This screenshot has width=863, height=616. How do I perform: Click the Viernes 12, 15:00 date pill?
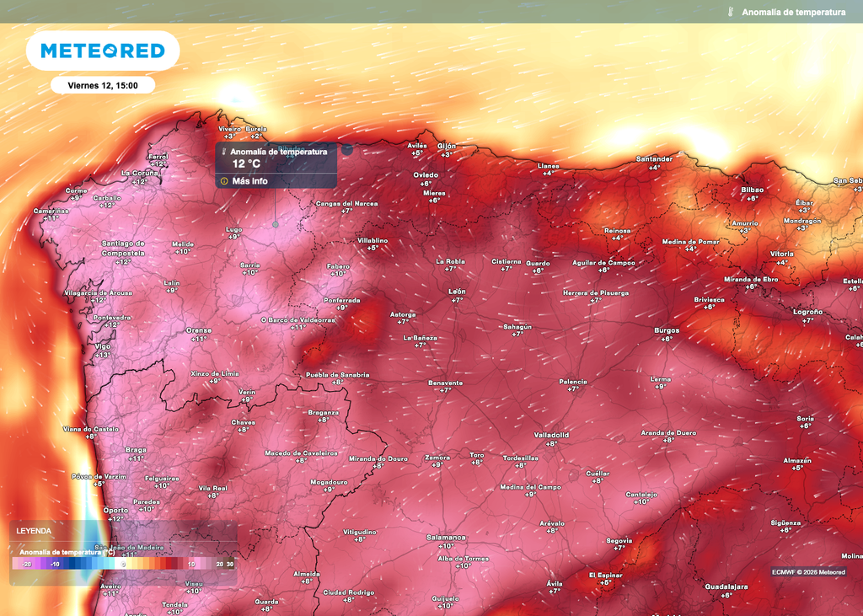tap(103, 85)
